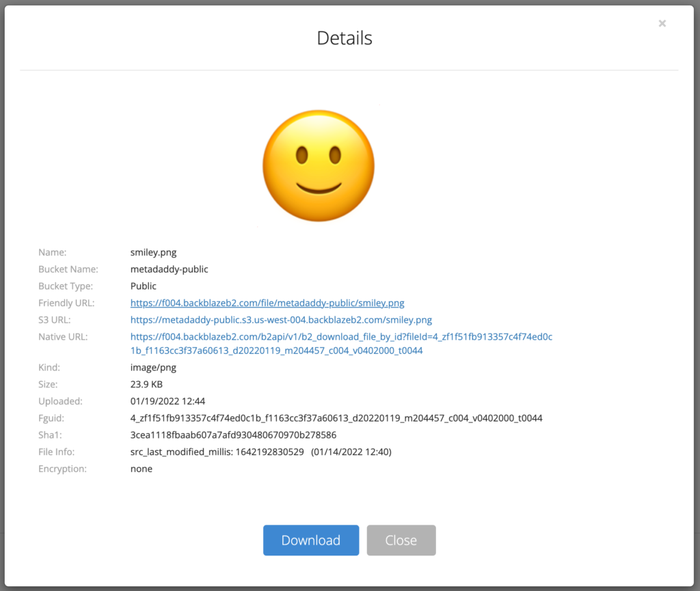The width and height of the screenshot is (700, 591).
Task: Click the uploaded date 01/19/2022 12:44
Action: click(x=167, y=401)
